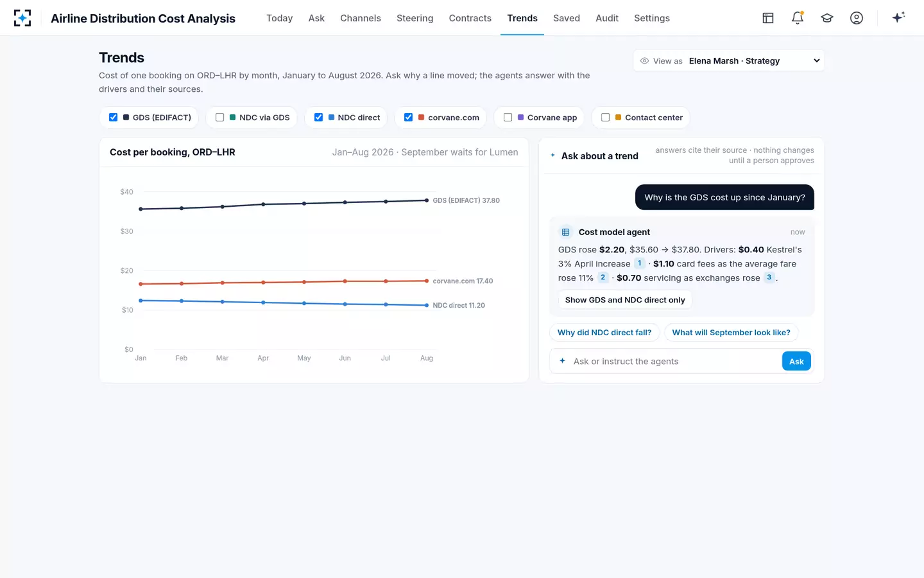Screen dimensions: 924x578
Task: Go to the Audit tab
Action: tap(607, 18)
